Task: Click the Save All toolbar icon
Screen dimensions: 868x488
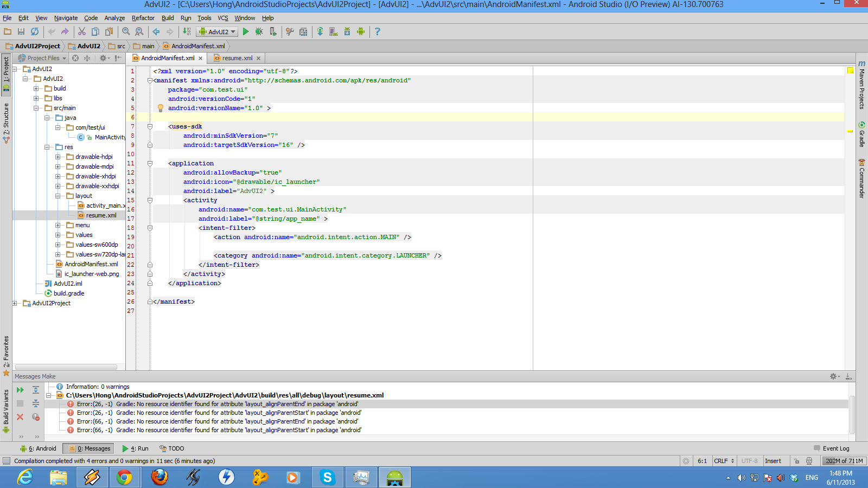Action: (21, 32)
